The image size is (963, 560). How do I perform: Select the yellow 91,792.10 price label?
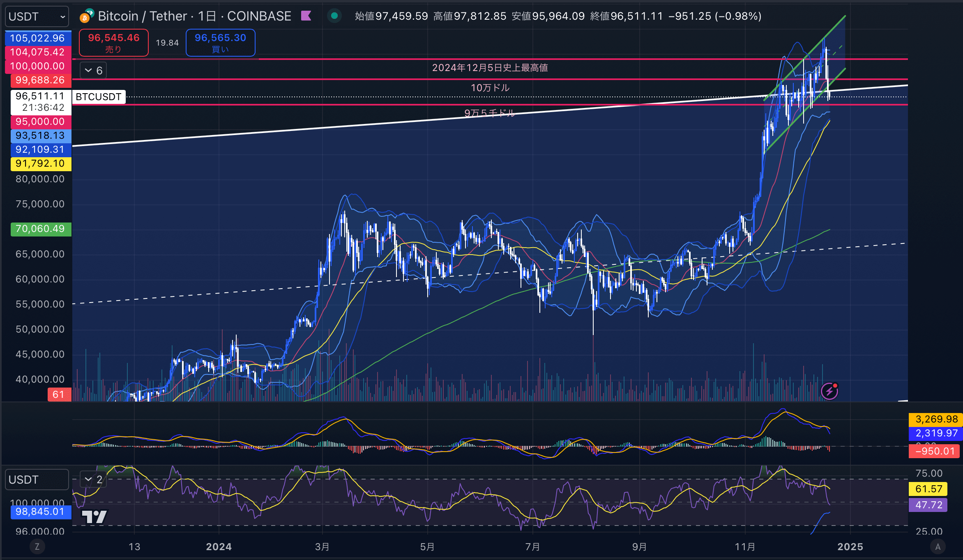40,163
